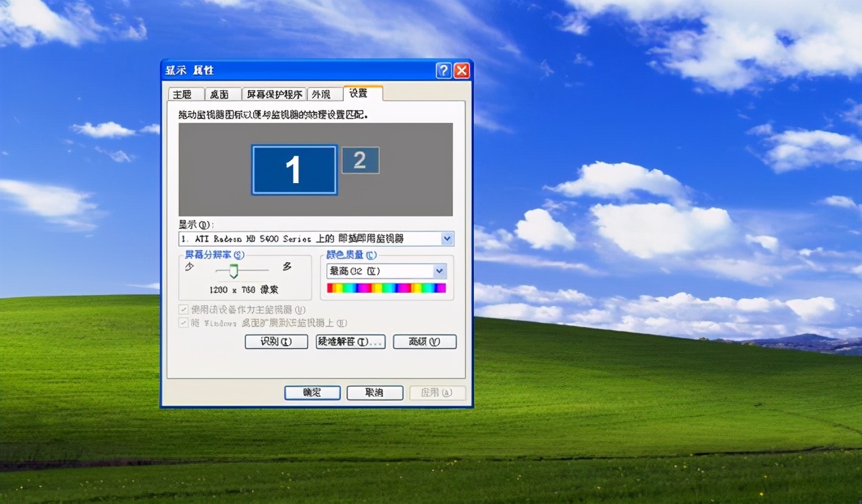Open the 外观 (Appearance) tab

(x=325, y=94)
